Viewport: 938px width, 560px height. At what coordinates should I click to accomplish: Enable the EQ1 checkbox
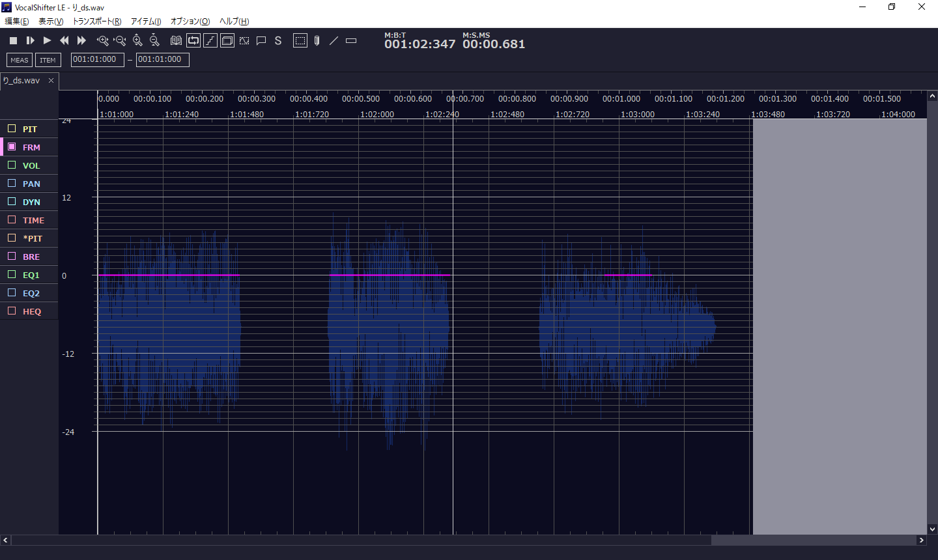tap(12, 275)
